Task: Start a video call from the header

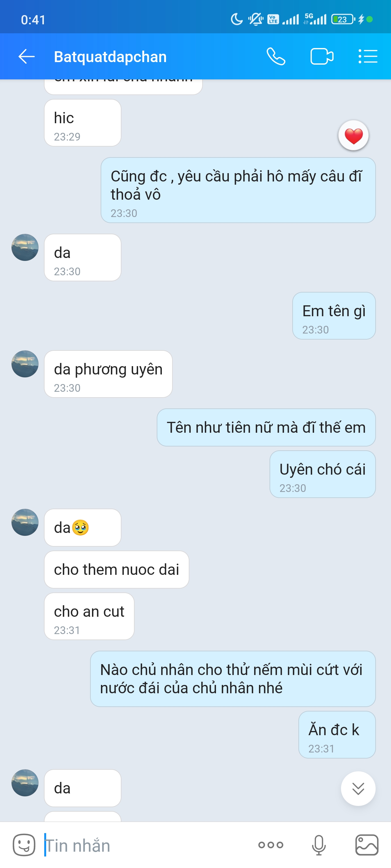Action: tap(322, 56)
